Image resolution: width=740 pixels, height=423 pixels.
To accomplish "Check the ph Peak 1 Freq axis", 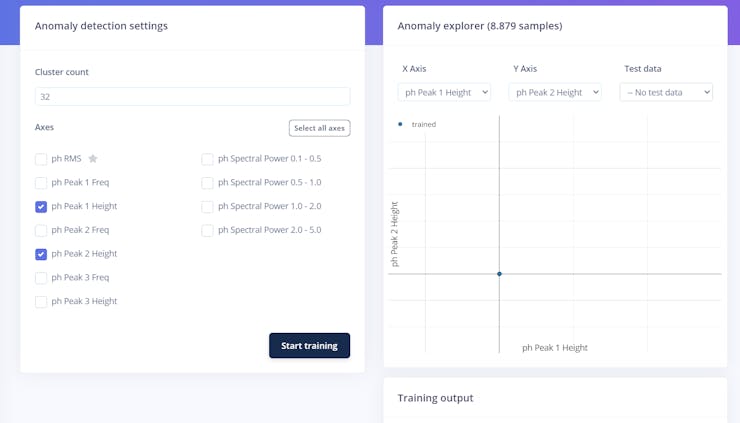I will pos(41,183).
